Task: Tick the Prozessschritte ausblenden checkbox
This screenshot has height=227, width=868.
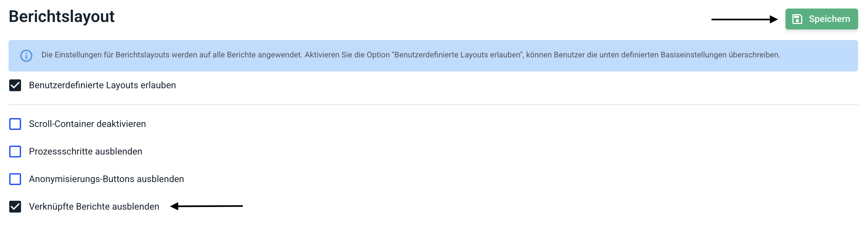Action: click(x=15, y=152)
